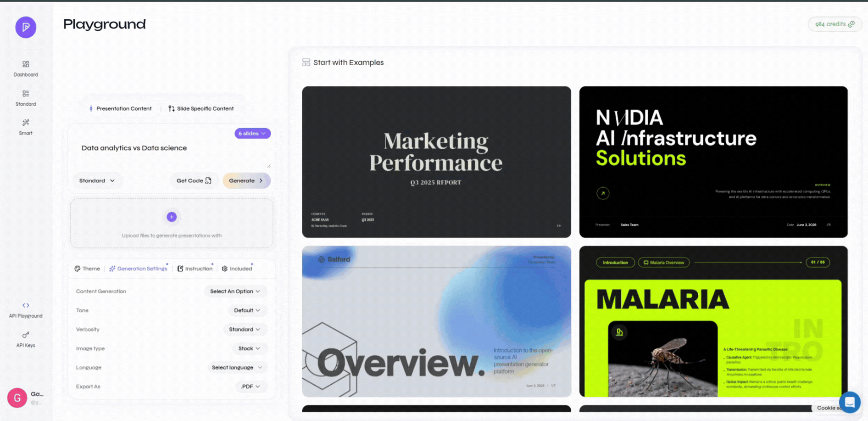This screenshot has height=421, width=868.
Task: Open Content Generation Select An Option dropdown
Action: 235,292
